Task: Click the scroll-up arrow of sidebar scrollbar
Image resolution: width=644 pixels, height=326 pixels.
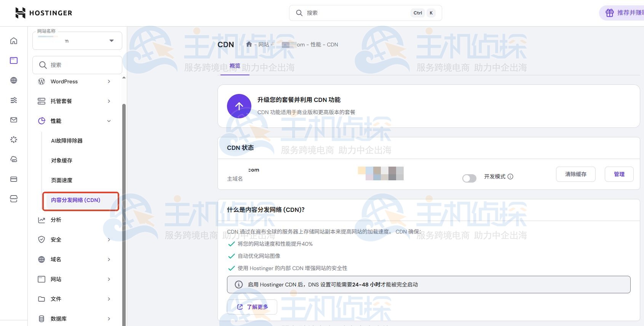Action: click(x=124, y=78)
